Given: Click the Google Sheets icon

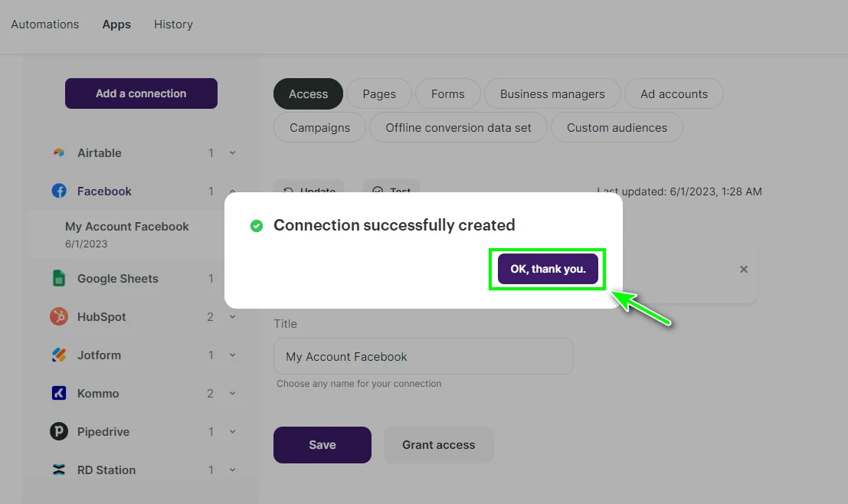Looking at the screenshot, I should pyautogui.click(x=61, y=278).
